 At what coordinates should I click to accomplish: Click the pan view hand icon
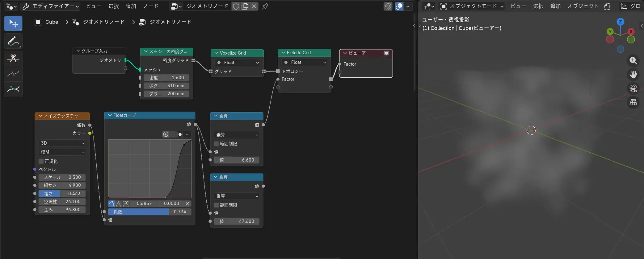pos(633,75)
